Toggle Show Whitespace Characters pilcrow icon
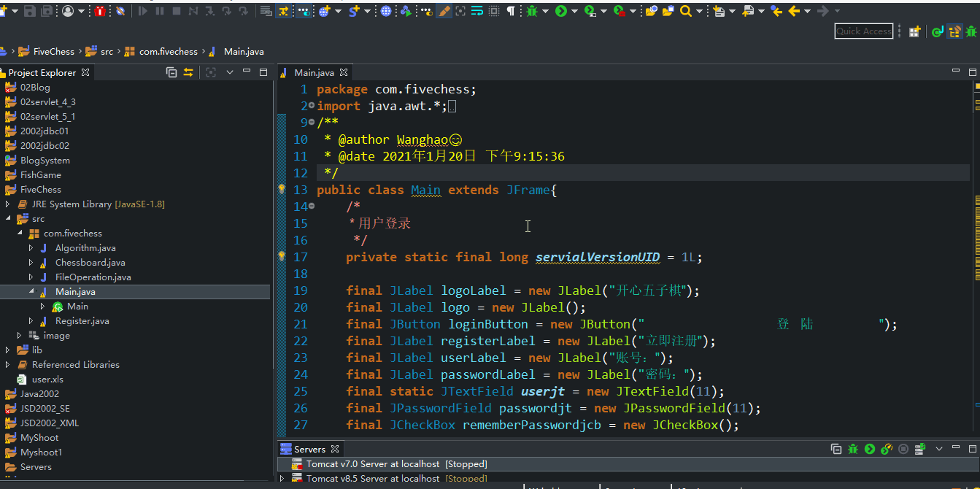Image resolution: width=980 pixels, height=489 pixels. point(511,11)
